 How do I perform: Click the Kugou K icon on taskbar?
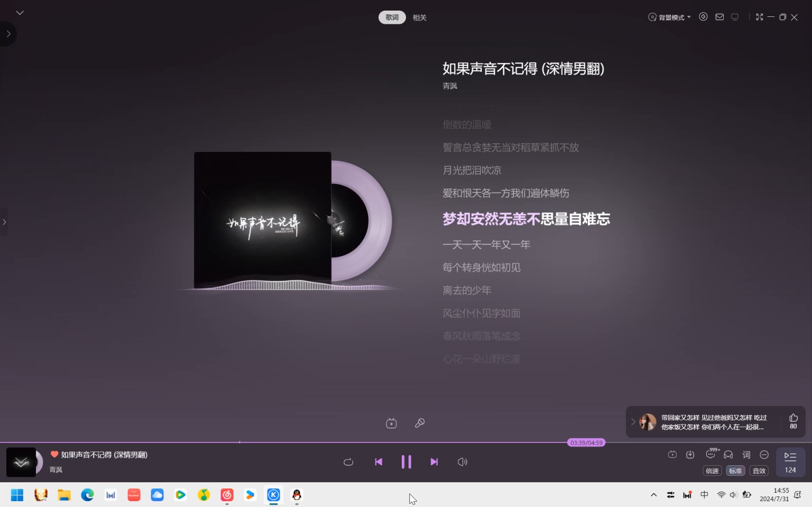(273, 495)
